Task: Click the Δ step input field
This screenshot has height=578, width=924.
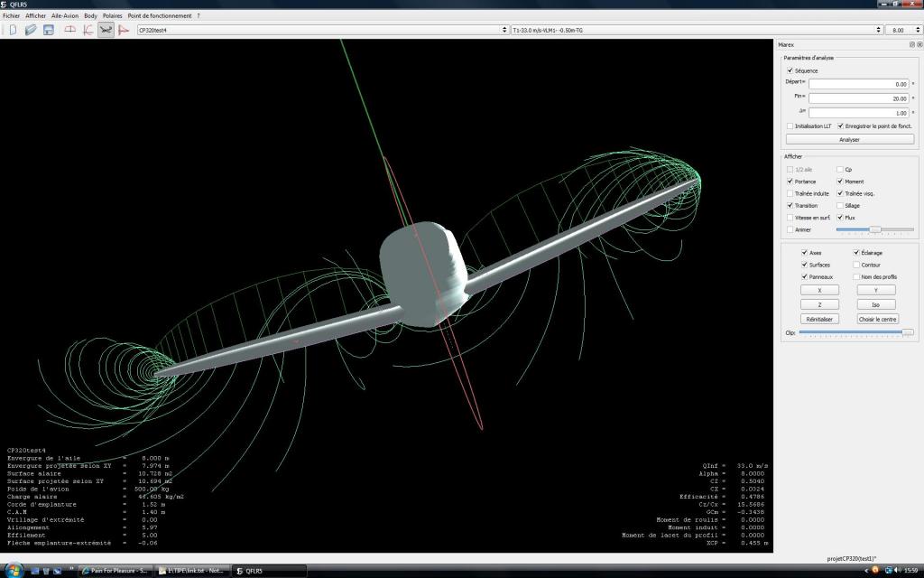Action: [859, 113]
